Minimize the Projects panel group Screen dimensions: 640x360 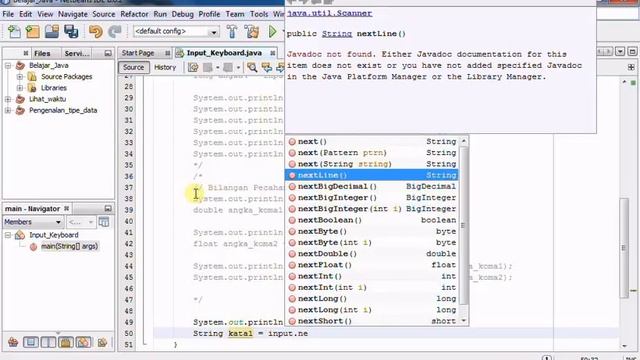108,53
